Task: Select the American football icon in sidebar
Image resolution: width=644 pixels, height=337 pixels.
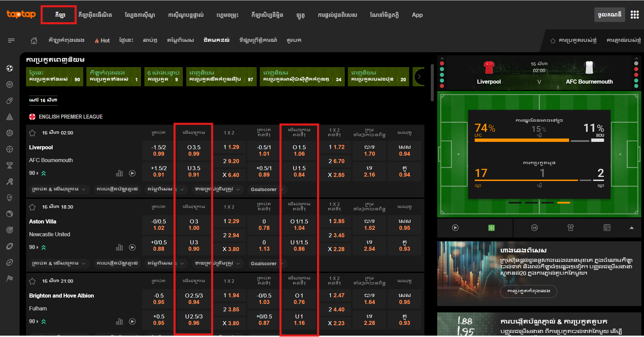Action: tap(10, 263)
